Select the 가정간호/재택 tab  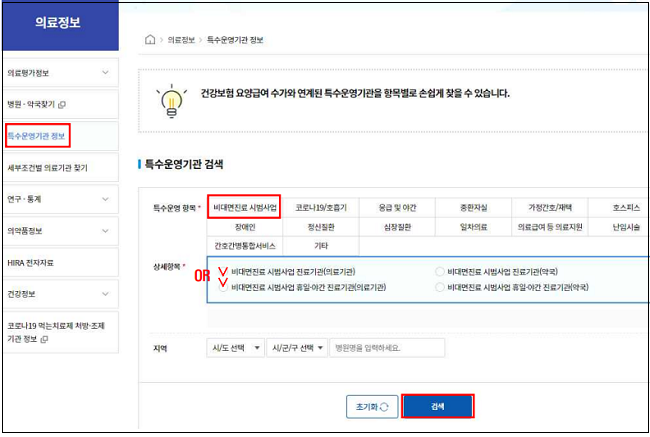pos(550,207)
